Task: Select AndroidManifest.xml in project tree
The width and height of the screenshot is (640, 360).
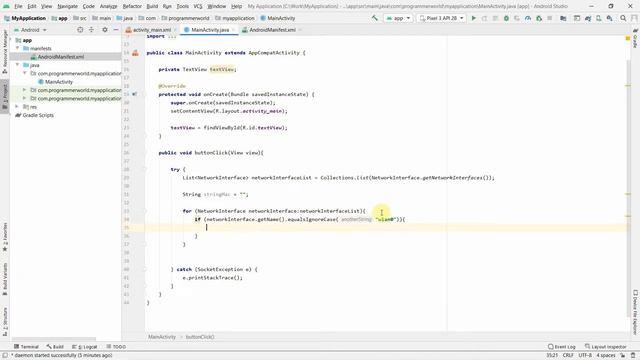Action: point(60,57)
